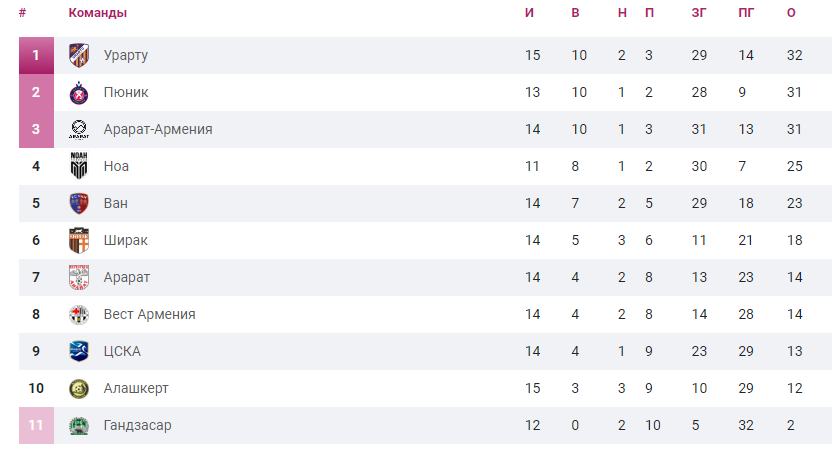Click the Ноа club logo
The height and width of the screenshot is (468, 832).
click(79, 166)
